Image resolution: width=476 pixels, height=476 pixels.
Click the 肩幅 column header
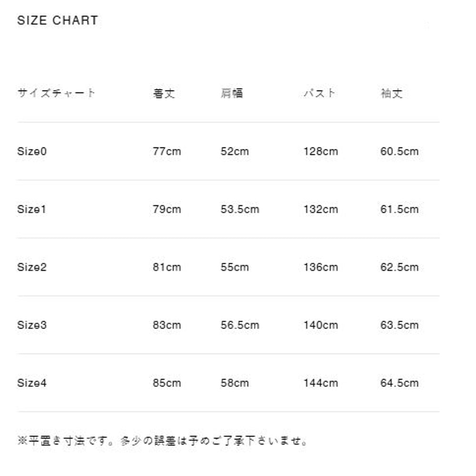(x=232, y=93)
